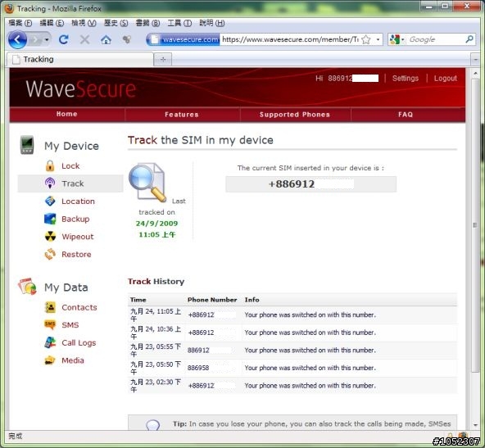Click the Firefox back arrow button
This screenshot has height=448, width=485.
[x=17, y=39]
